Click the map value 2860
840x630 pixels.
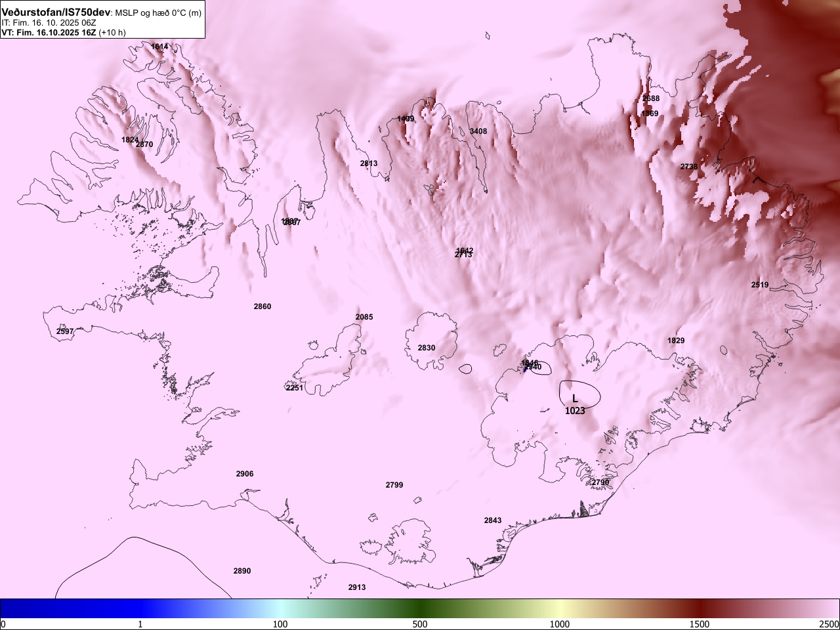[x=262, y=306]
